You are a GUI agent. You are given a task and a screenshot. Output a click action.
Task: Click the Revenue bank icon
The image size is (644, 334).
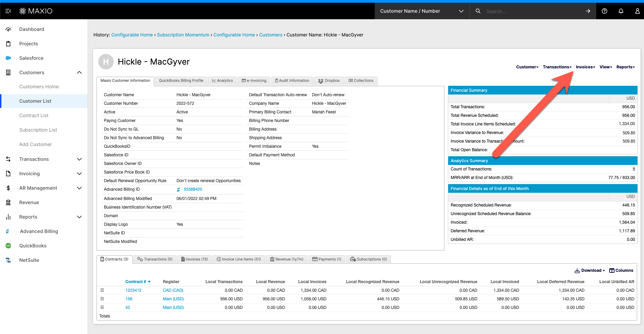pos(8,202)
